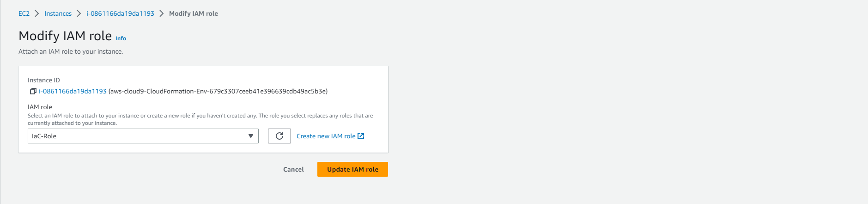Viewport: 868px width, 204px height.
Task: Click the breadcrumb chevron right after EC2
Action: [37, 13]
